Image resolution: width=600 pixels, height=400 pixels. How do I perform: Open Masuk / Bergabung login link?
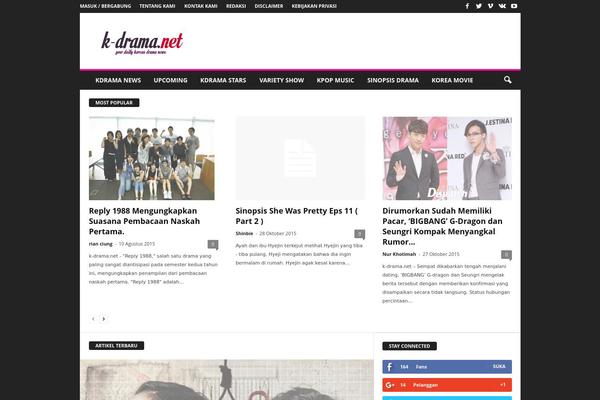105,6
